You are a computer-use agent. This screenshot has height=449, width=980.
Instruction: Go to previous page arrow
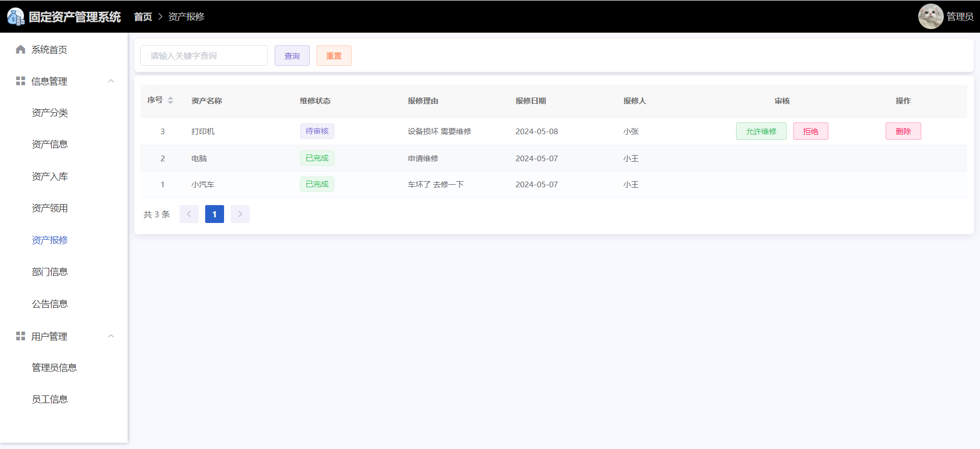[x=189, y=214]
